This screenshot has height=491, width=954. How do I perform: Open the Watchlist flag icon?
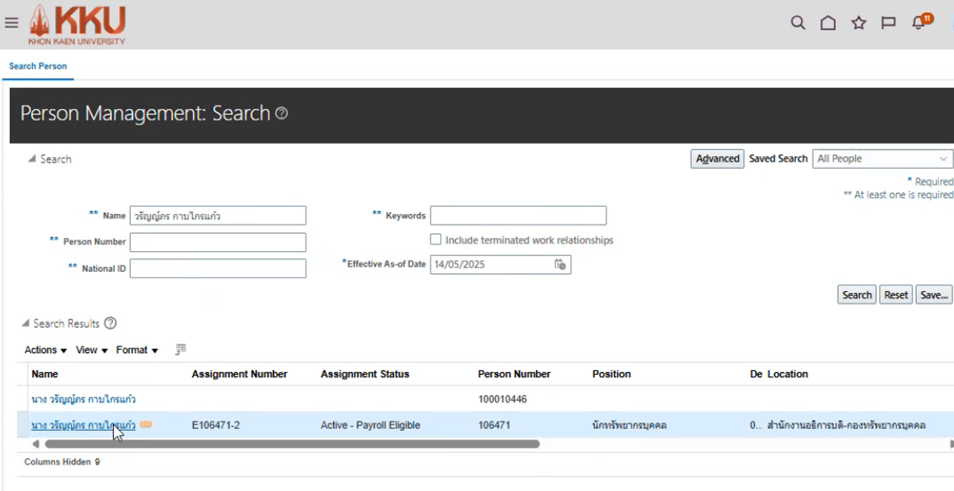pyautogui.click(x=888, y=23)
